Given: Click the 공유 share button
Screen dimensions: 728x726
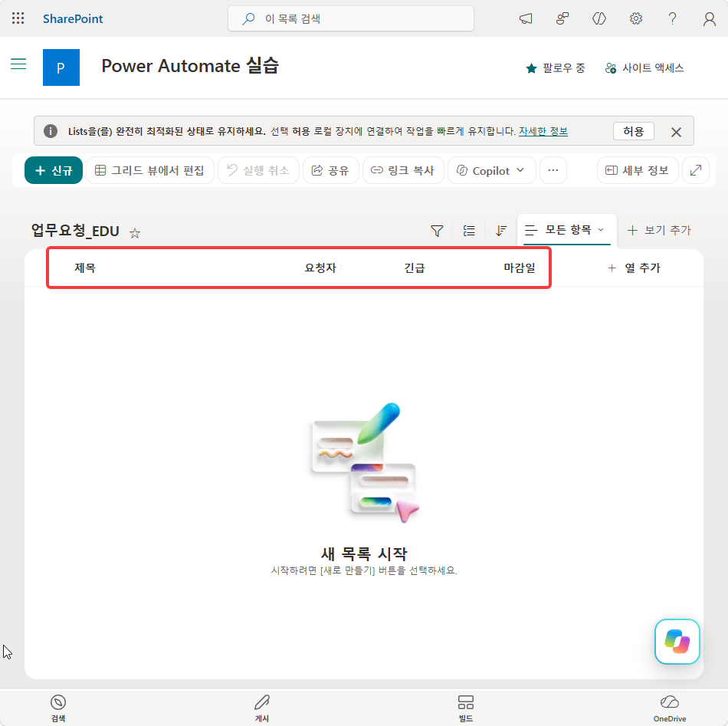Looking at the screenshot, I should (330, 170).
